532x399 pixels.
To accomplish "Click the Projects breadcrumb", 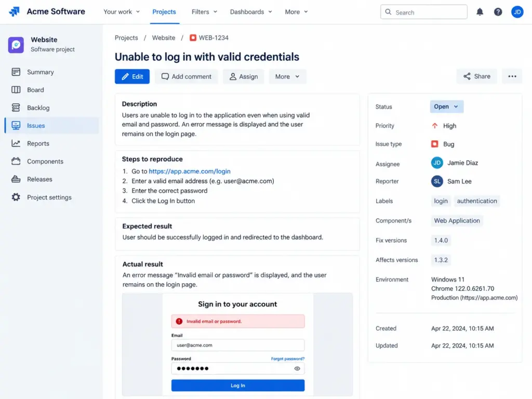I will click(x=126, y=37).
